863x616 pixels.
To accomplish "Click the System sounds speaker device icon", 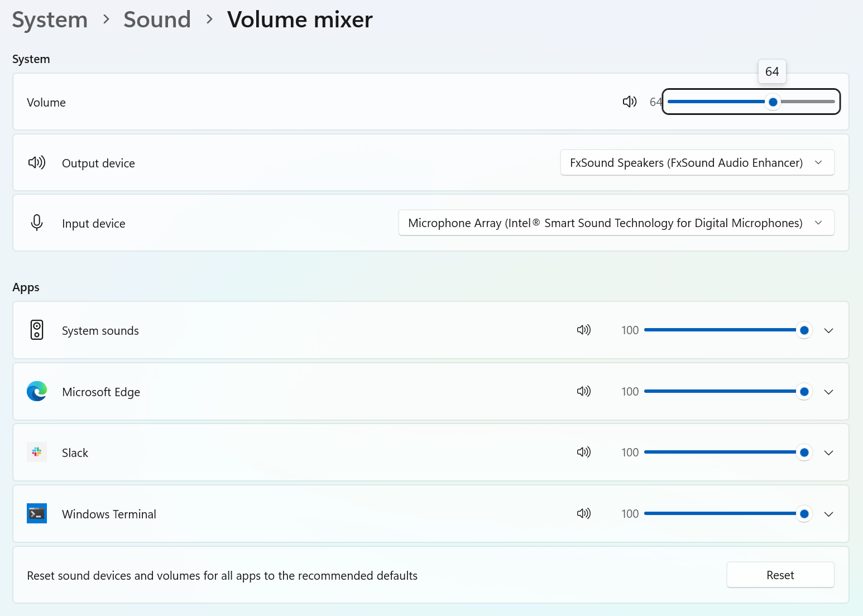I will (x=37, y=330).
